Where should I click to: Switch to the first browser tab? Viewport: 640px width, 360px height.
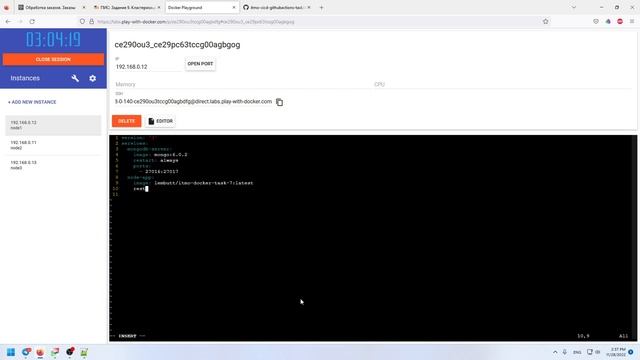click(x=51, y=7)
